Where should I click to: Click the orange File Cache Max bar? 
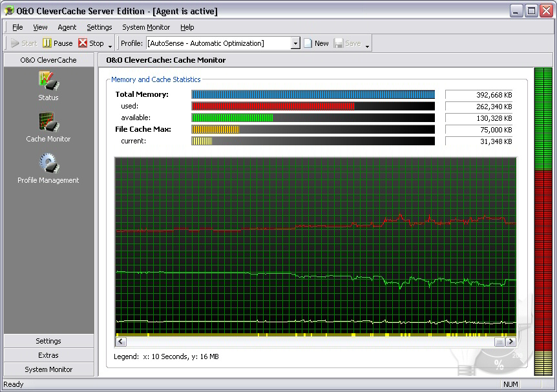(x=313, y=130)
